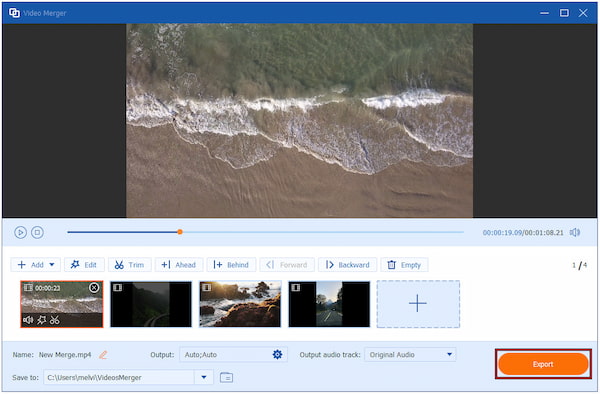Viewport: 600px width, 394px height.
Task: Select the dark forest road clip thumbnail
Action: [x=151, y=304]
